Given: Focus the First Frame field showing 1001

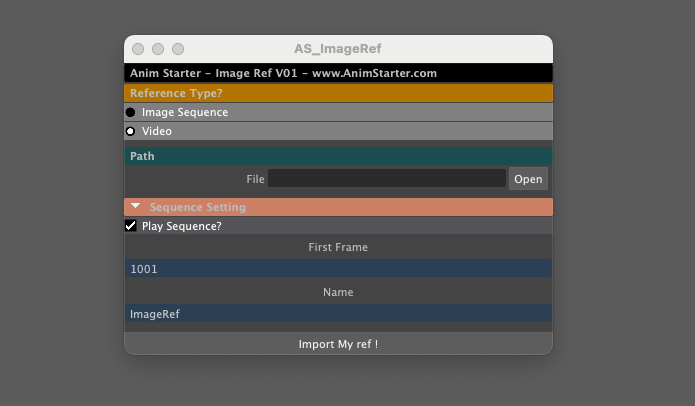Looking at the screenshot, I should (338, 269).
